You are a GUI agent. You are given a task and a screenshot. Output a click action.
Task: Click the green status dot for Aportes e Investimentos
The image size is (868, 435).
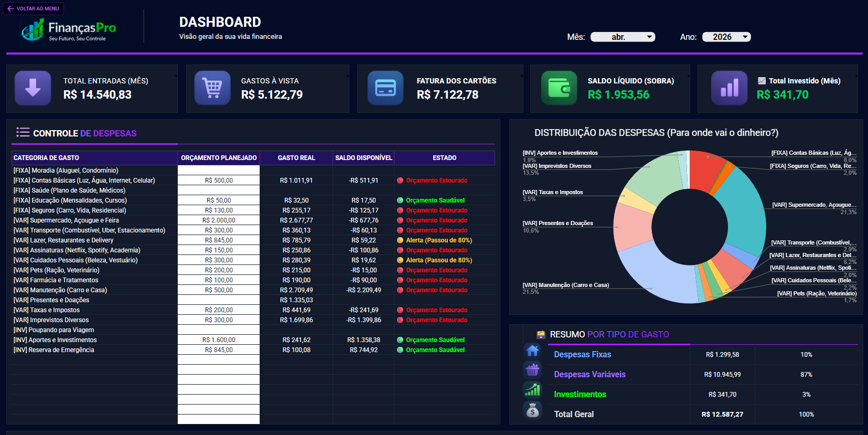[400, 340]
